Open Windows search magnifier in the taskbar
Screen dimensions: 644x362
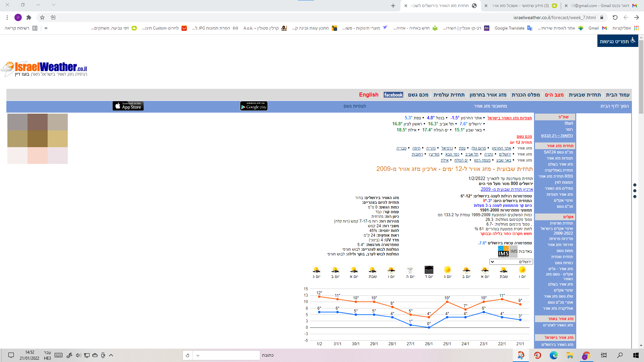620,355
